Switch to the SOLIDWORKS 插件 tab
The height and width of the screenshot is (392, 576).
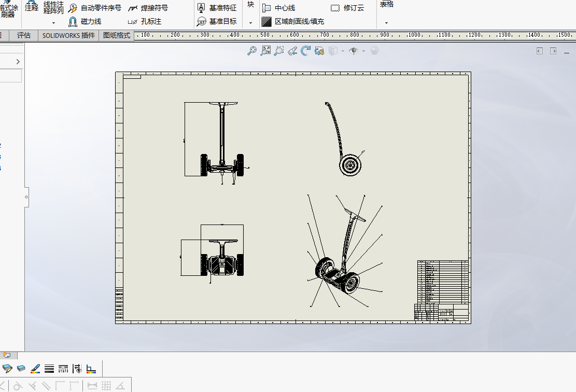coord(68,35)
